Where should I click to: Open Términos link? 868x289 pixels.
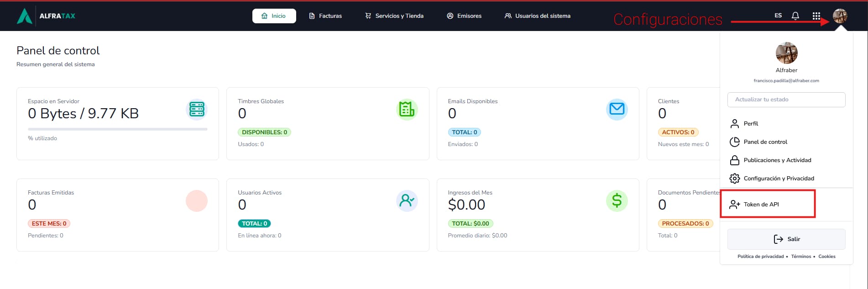pos(801,257)
